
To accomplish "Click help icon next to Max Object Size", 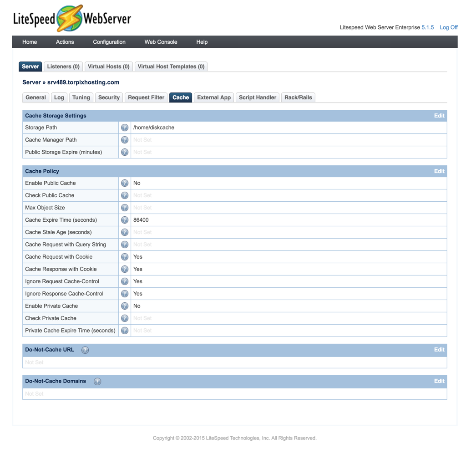I will click(125, 208).
